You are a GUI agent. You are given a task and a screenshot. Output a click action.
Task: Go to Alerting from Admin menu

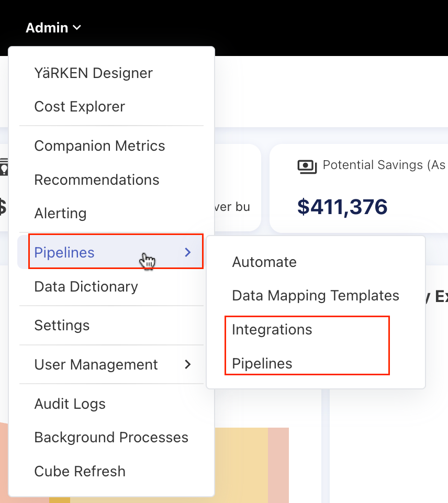(60, 213)
